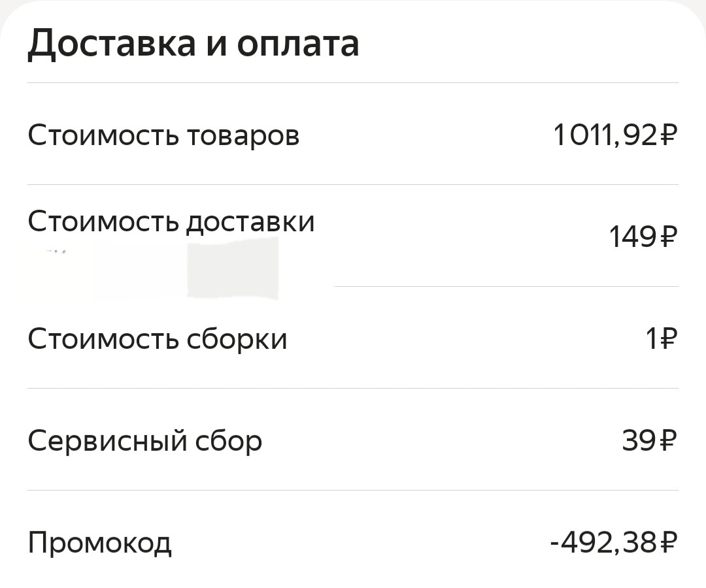Tap the ruble sign after 39
The width and height of the screenshot is (706, 588).
(x=669, y=440)
